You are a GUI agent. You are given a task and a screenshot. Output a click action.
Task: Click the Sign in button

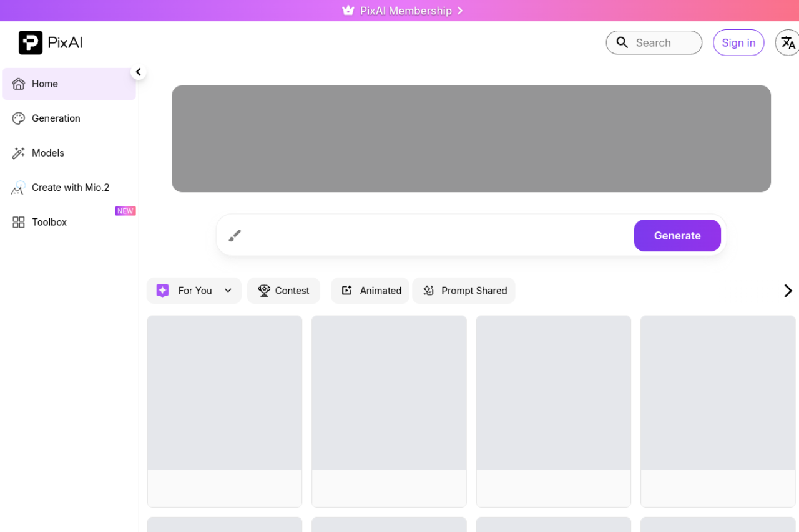[x=738, y=42]
